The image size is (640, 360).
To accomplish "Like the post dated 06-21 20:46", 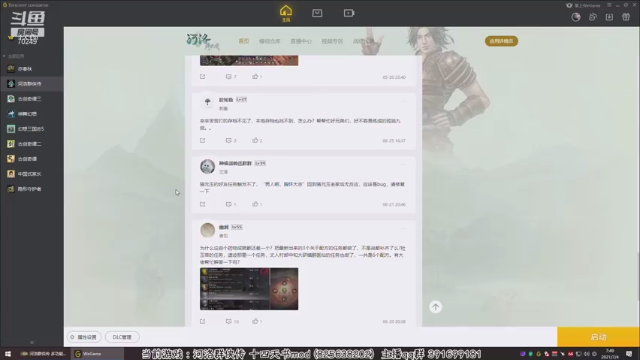I will point(257,204).
